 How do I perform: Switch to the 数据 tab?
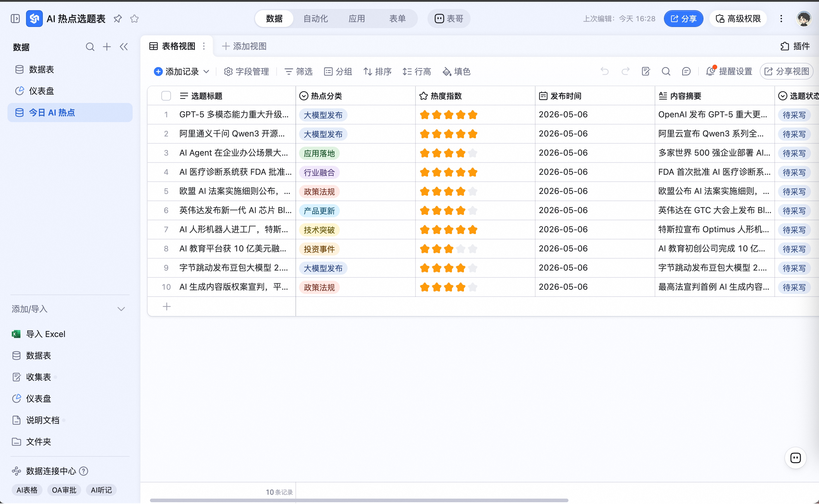(x=274, y=19)
